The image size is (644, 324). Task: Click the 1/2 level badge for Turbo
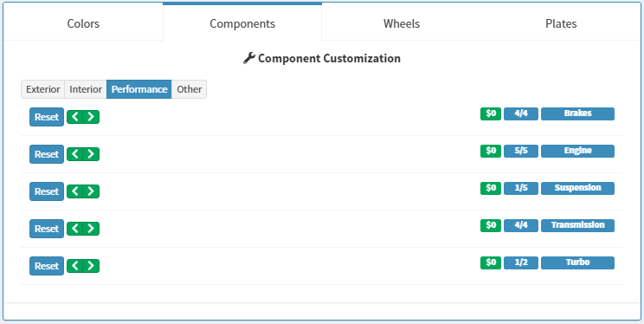521,262
